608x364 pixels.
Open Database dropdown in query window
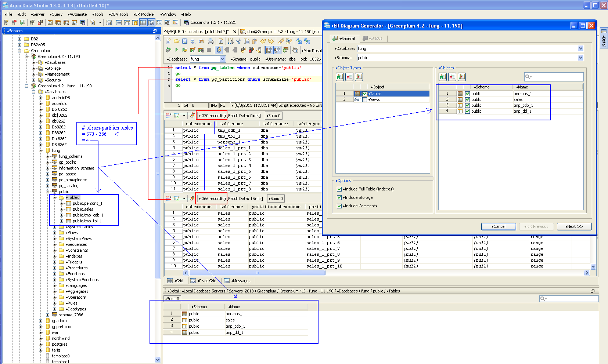pyautogui.click(x=222, y=59)
